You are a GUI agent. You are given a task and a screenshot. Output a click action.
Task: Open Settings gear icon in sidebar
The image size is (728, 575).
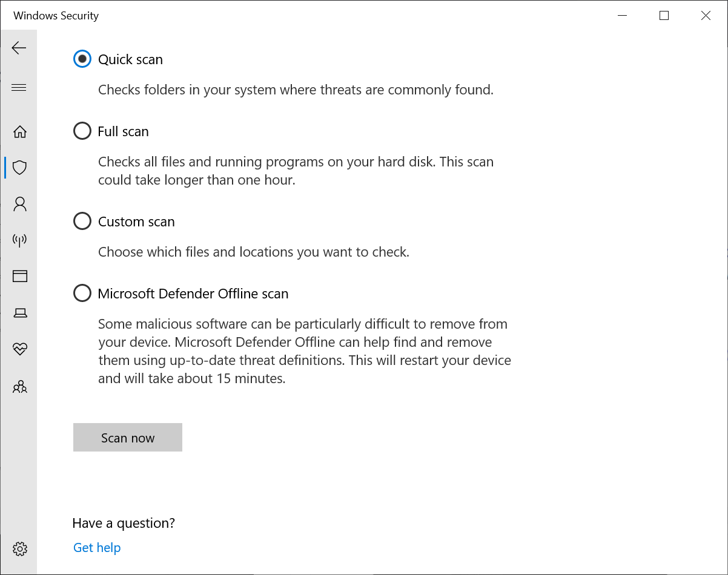tap(20, 549)
